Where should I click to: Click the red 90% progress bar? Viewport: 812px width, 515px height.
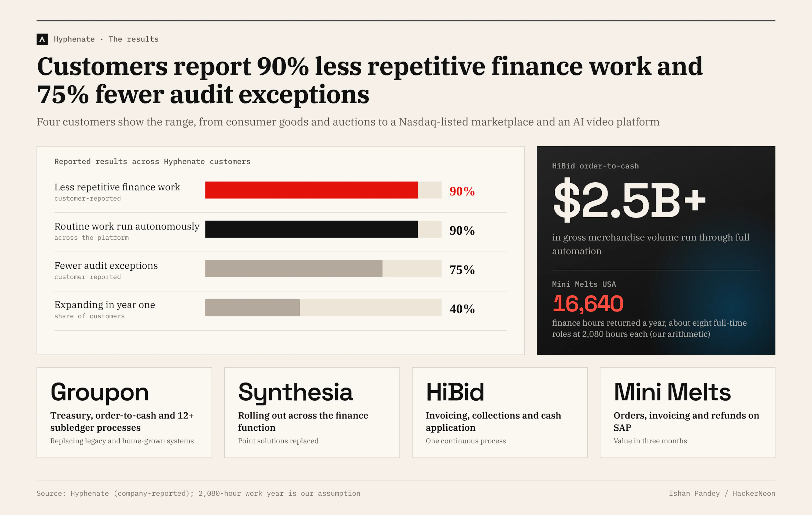click(x=311, y=190)
